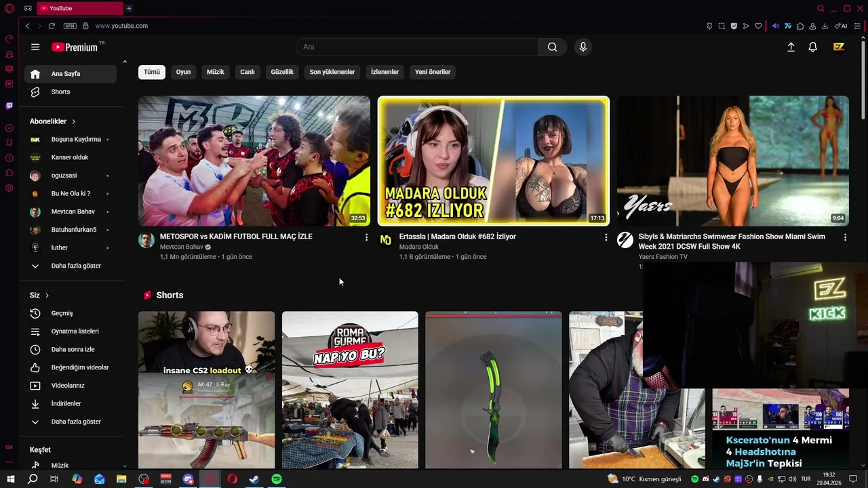Open options menu for Sibyls & Matriarchs video
The width and height of the screenshot is (868, 488).
[845, 237]
